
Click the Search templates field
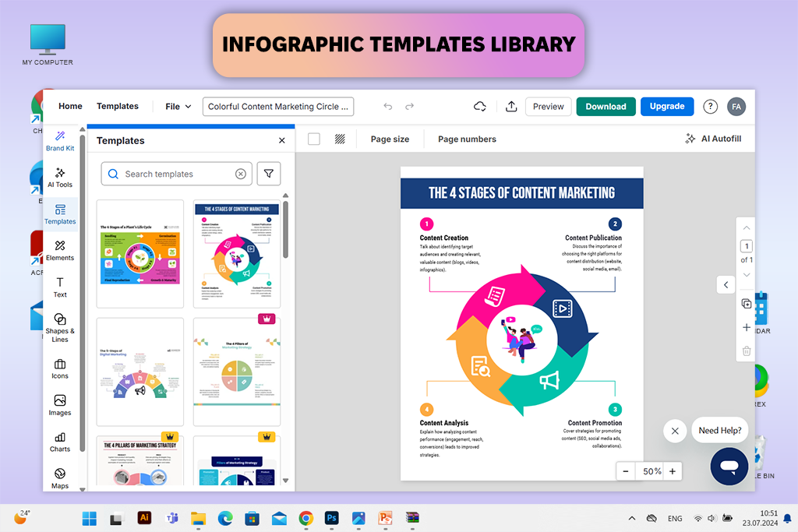point(177,174)
